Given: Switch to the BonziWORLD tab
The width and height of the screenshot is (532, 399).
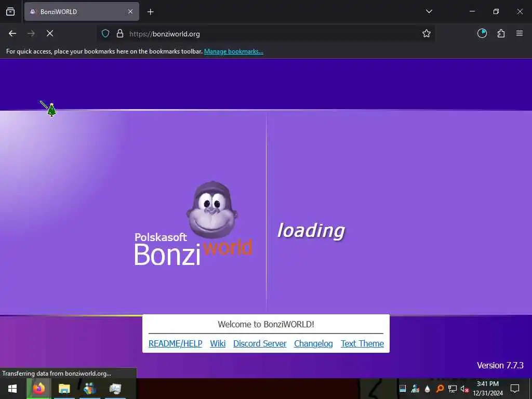Looking at the screenshot, I should (82, 11).
